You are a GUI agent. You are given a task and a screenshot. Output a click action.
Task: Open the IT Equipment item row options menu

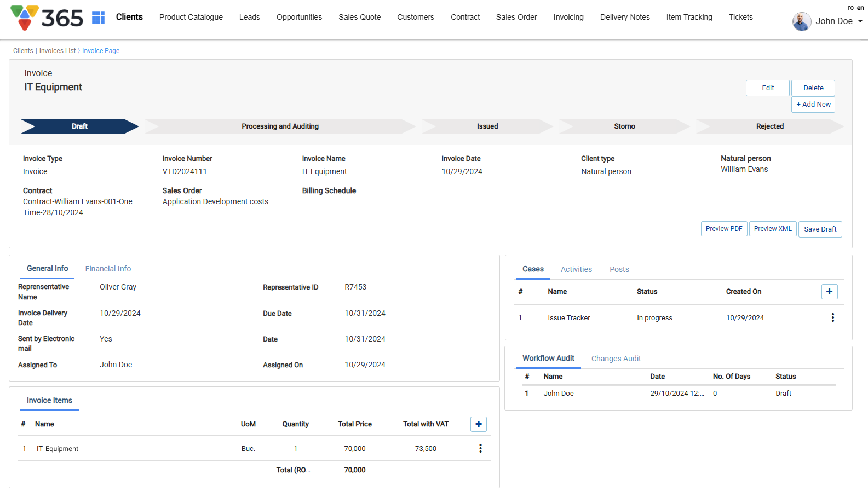tap(480, 449)
